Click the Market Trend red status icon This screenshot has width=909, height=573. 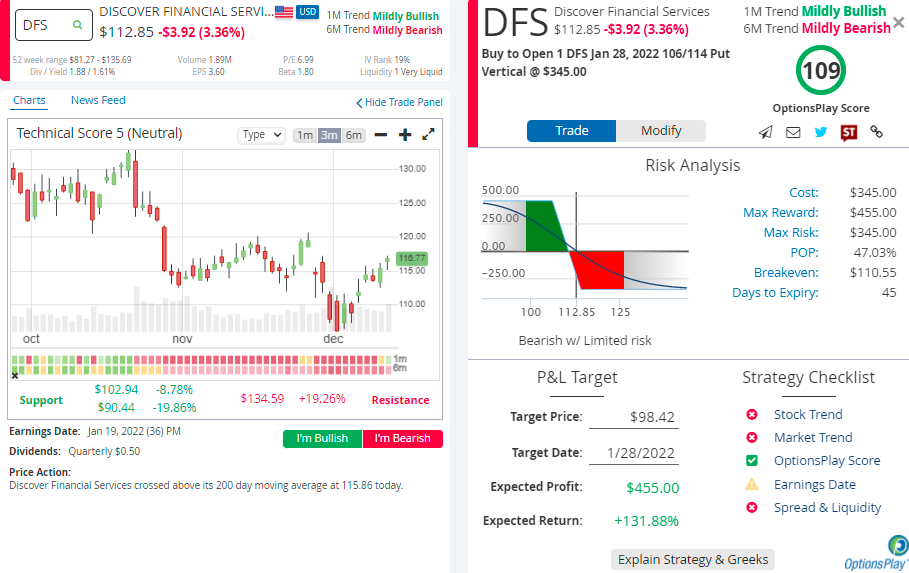(x=752, y=437)
